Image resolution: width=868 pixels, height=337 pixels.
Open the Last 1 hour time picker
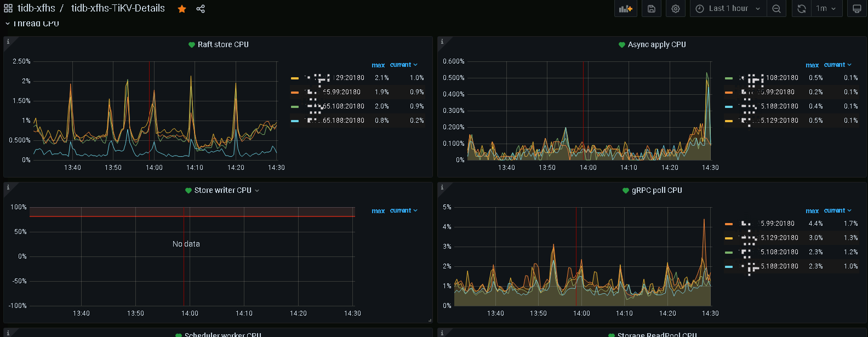pos(728,9)
